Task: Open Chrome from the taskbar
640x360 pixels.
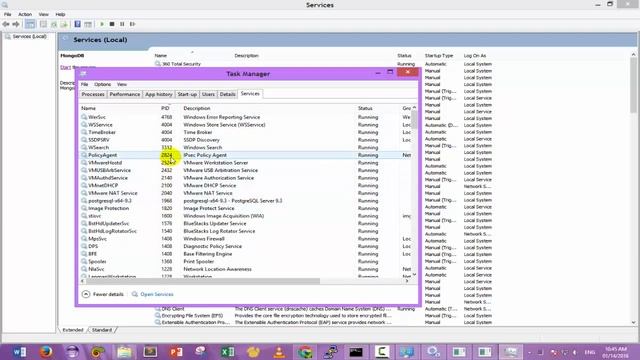Action: click(305, 351)
